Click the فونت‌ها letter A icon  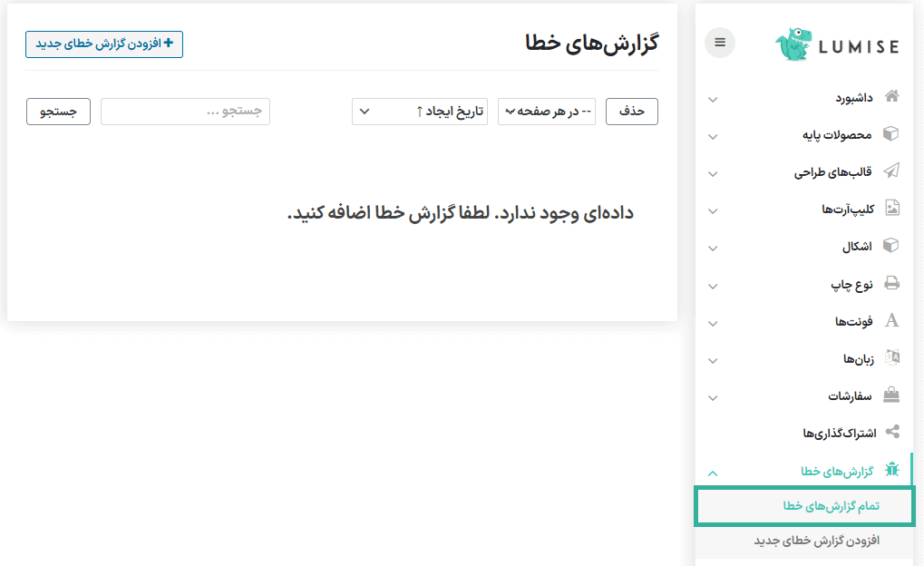(x=892, y=321)
